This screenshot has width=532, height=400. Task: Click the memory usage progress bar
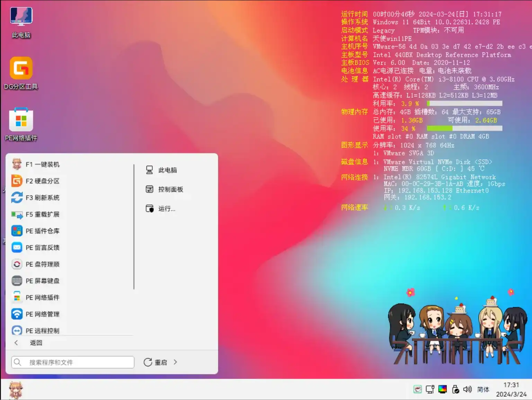(464, 128)
